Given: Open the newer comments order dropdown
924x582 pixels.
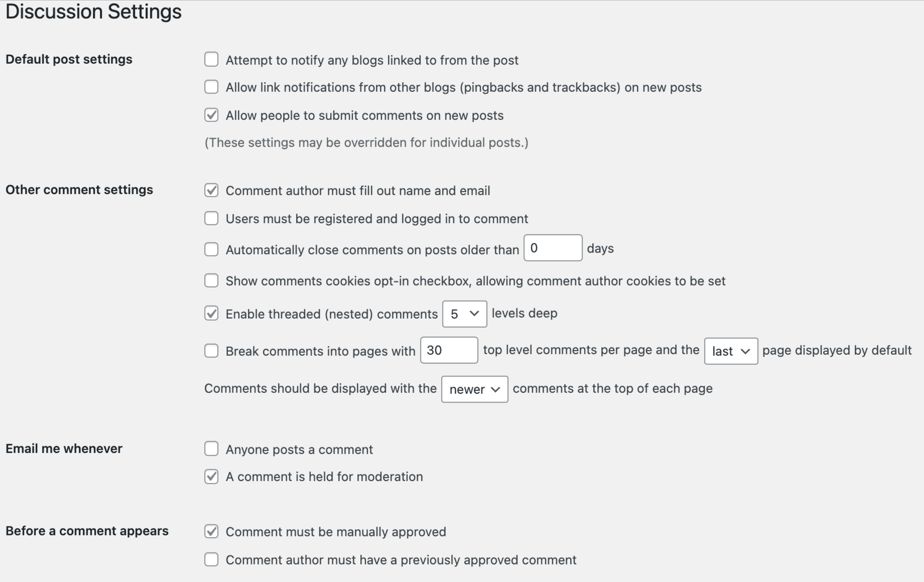Looking at the screenshot, I should pyautogui.click(x=474, y=389).
